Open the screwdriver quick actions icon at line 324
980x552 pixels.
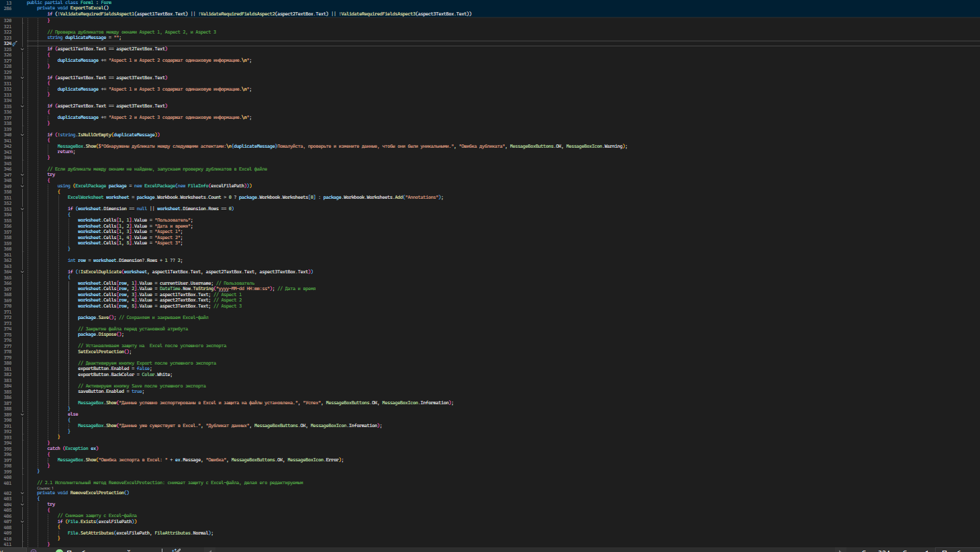pyautogui.click(x=15, y=43)
